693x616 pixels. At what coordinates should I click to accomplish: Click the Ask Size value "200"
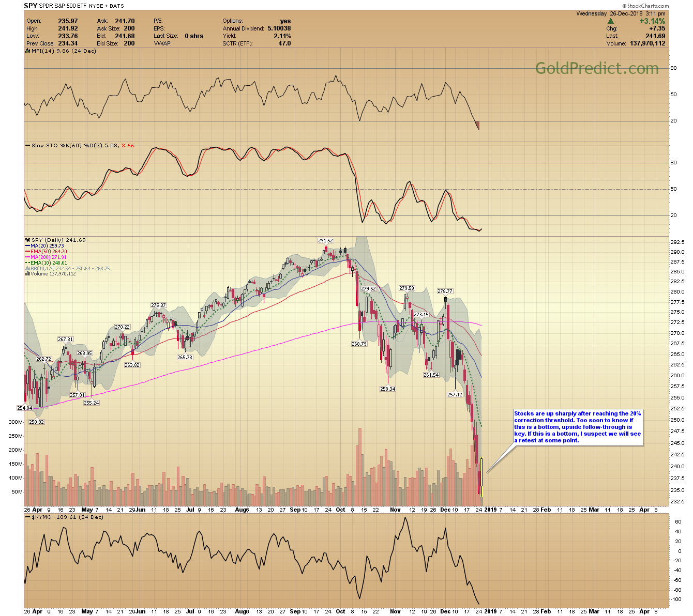pyautogui.click(x=129, y=28)
